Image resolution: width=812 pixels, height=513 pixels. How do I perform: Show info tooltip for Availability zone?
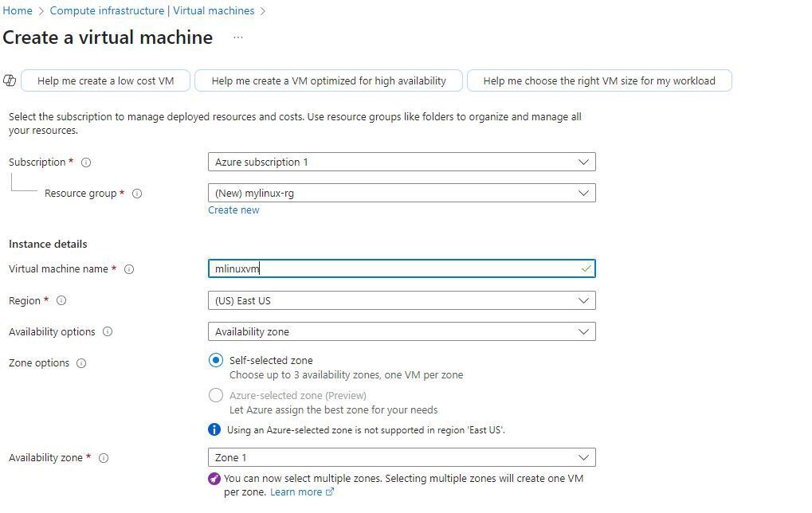[104, 458]
